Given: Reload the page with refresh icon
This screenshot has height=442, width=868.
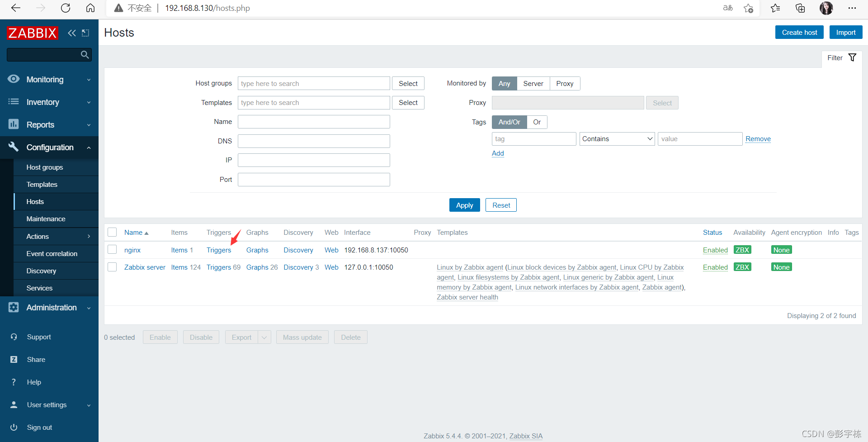Looking at the screenshot, I should [66, 8].
